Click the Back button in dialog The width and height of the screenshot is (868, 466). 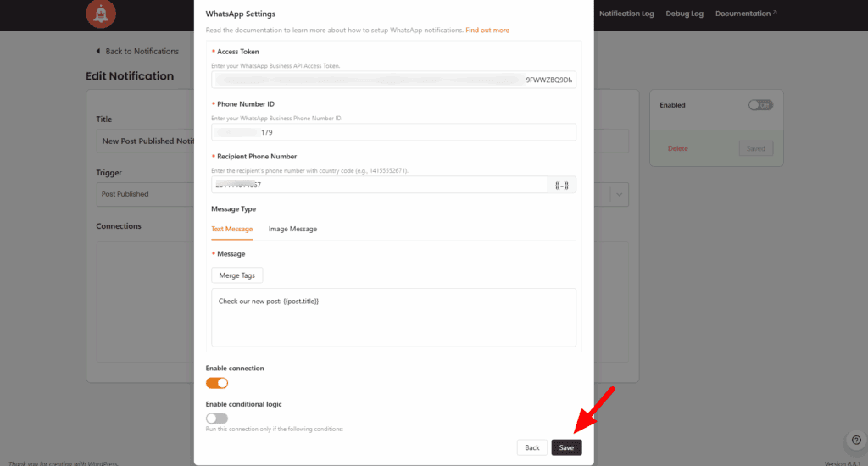(x=532, y=447)
